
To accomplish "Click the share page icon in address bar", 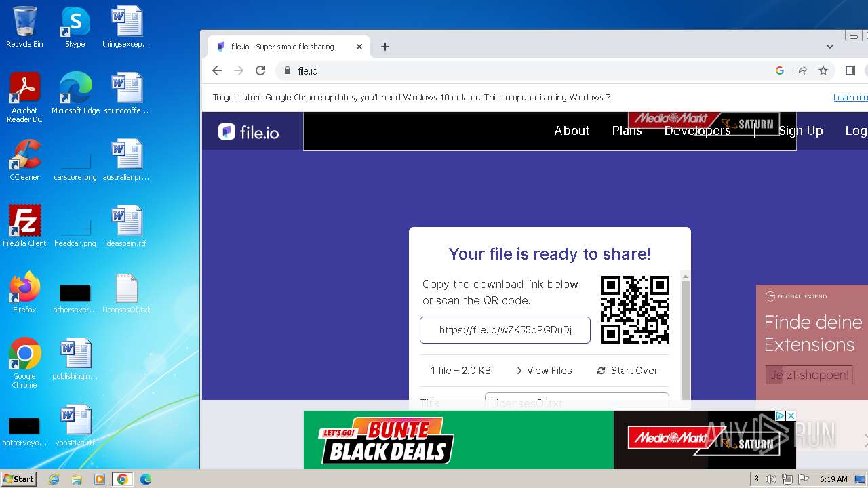I will coord(802,70).
